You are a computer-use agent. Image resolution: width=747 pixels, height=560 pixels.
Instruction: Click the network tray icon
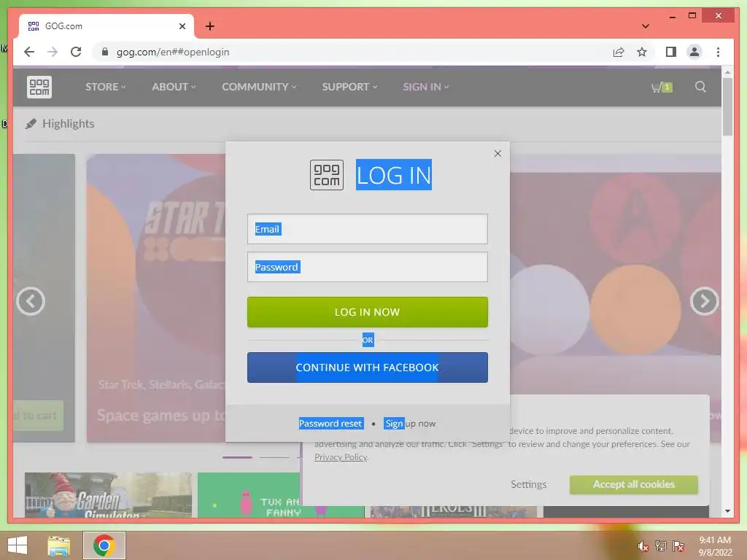[661, 546]
